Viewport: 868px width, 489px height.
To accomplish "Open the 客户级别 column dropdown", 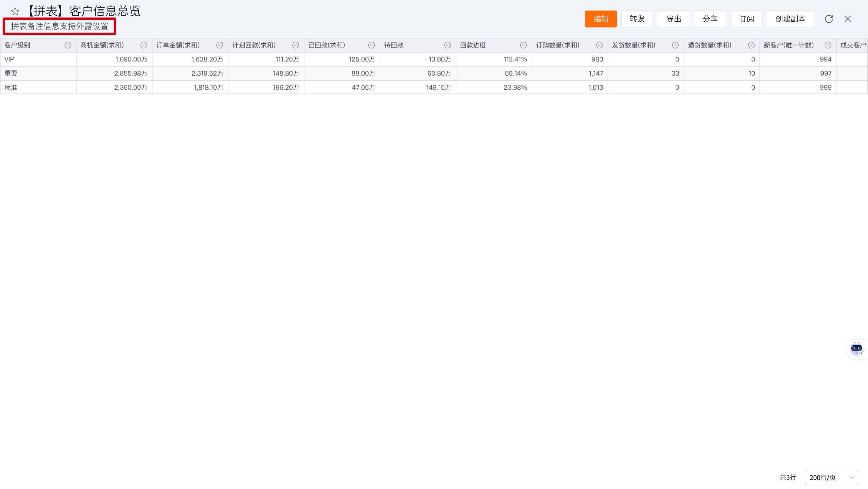I will click(x=68, y=45).
